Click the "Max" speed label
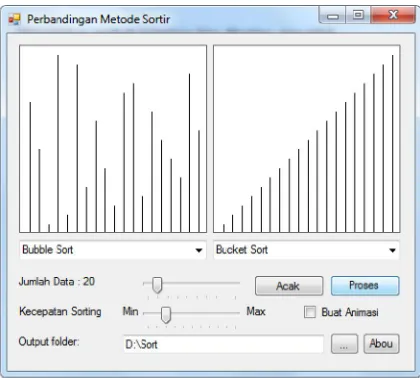Image resolution: width=420 pixels, height=378 pixels. click(256, 311)
